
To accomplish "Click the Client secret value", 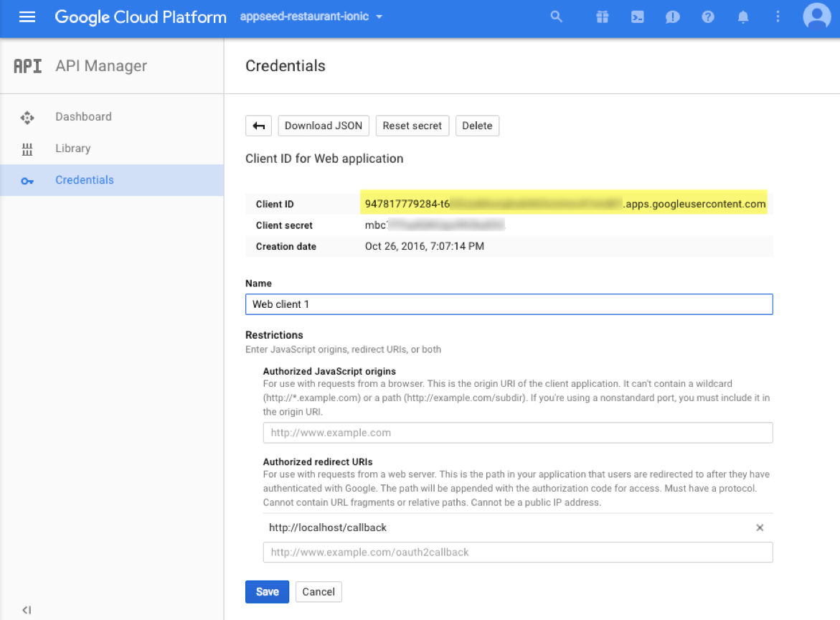I will click(435, 225).
